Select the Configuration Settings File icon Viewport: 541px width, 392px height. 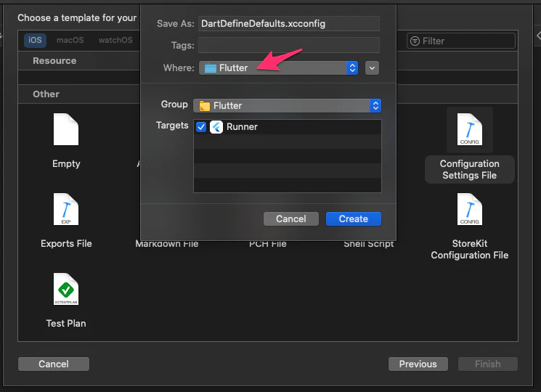[x=470, y=129]
